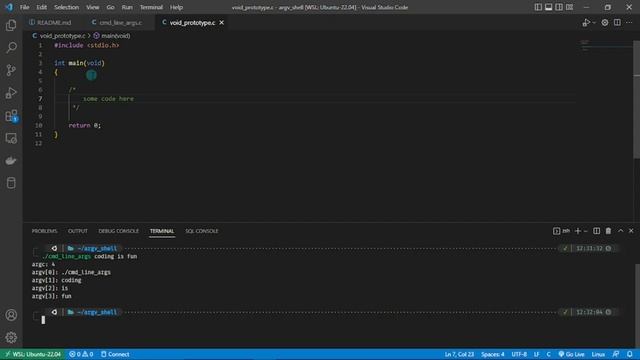The image size is (640, 360).
Task: Select language mode C in status bar
Action: point(549,354)
